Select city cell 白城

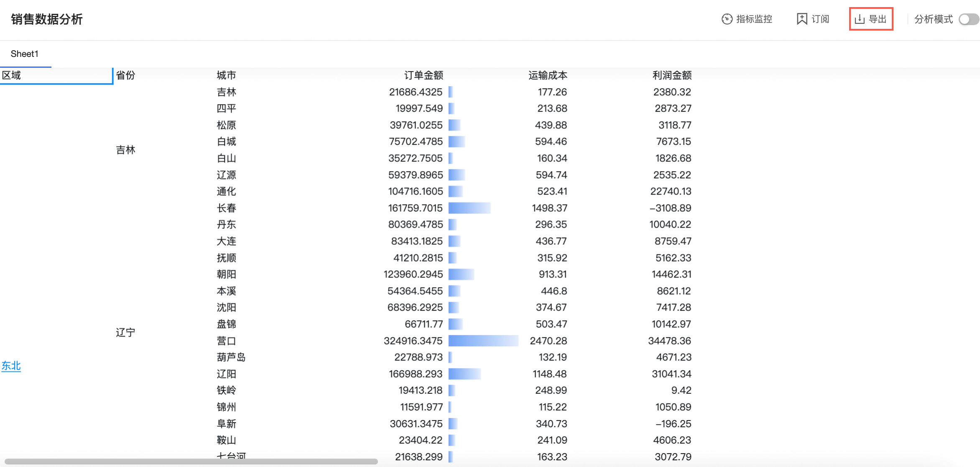click(227, 141)
